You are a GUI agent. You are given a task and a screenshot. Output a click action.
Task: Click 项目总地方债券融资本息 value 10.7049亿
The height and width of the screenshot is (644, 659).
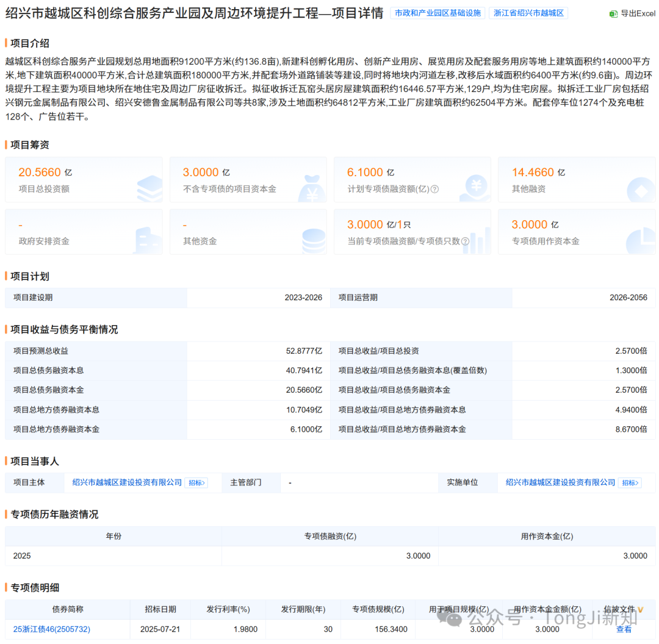pos(304,410)
